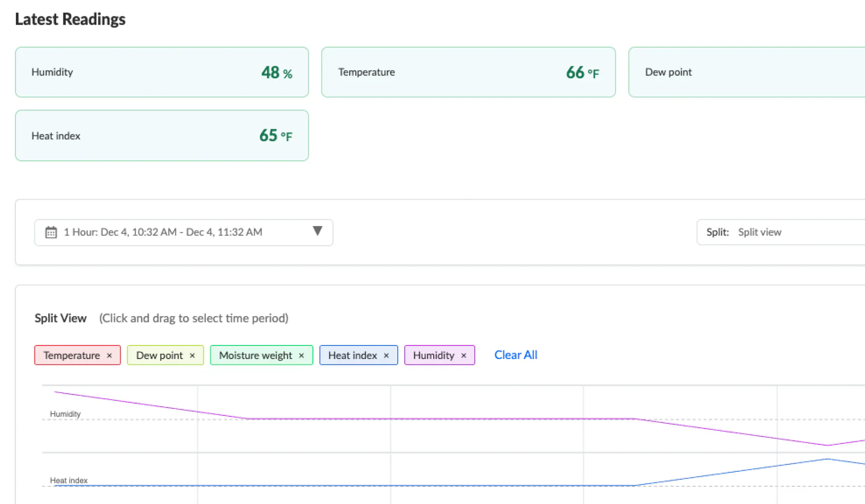Toggle the Humidity series tag

coord(433,355)
